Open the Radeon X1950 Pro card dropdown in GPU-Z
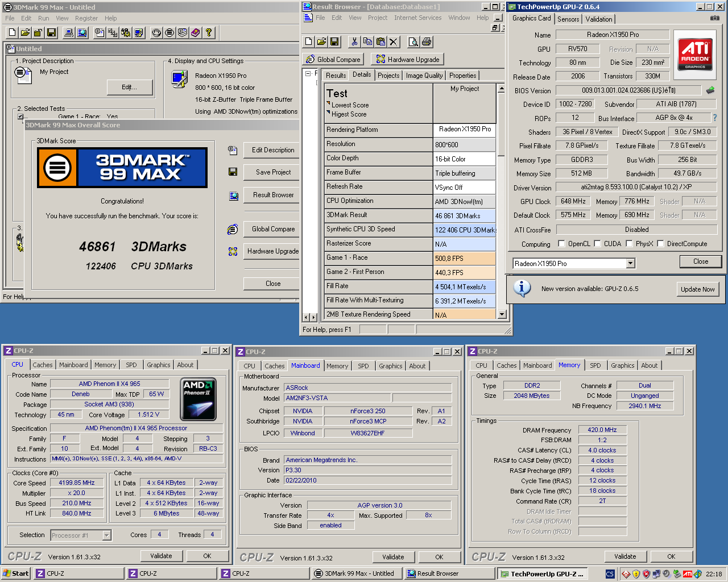The height and width of the screenshot is (582, 728). [630, 263]
